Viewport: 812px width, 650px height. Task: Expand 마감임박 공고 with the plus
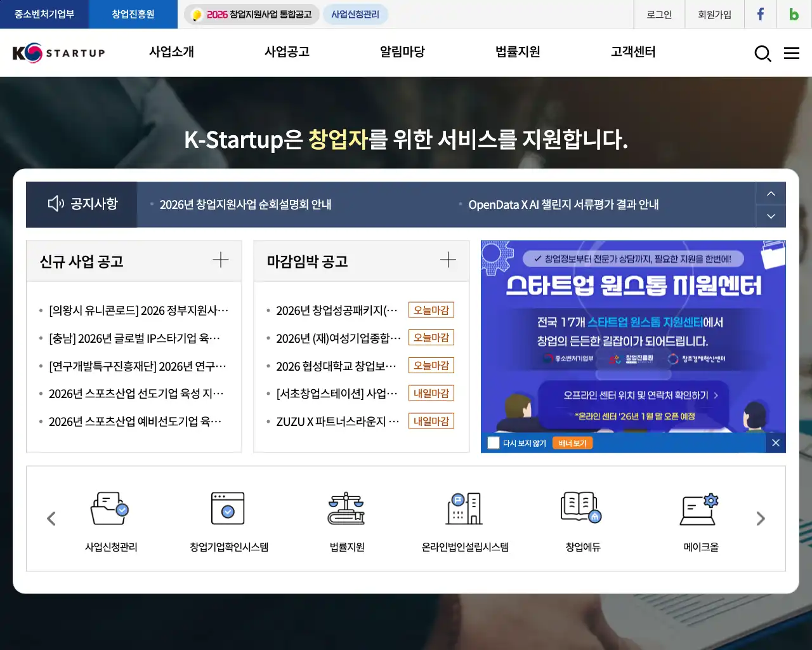448,259
